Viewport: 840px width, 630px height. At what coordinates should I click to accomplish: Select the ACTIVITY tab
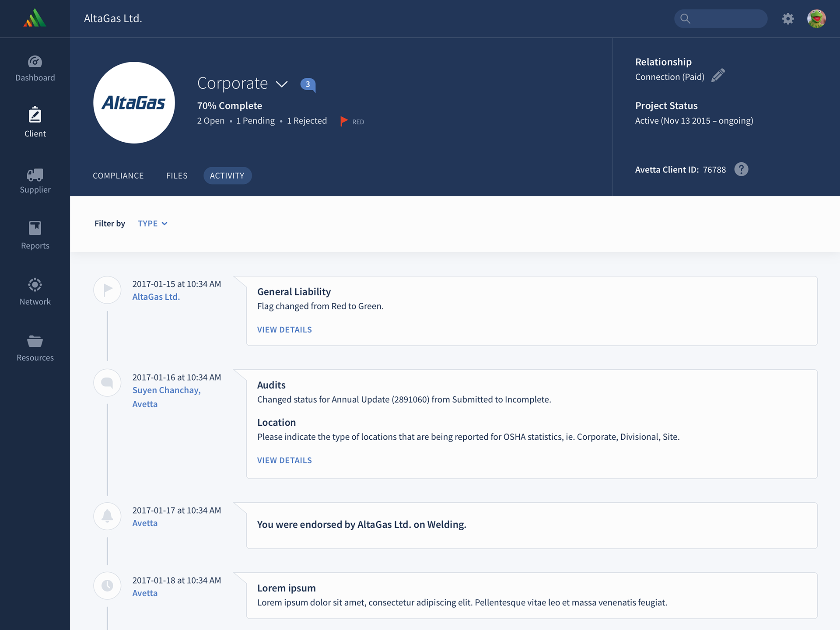227,175
